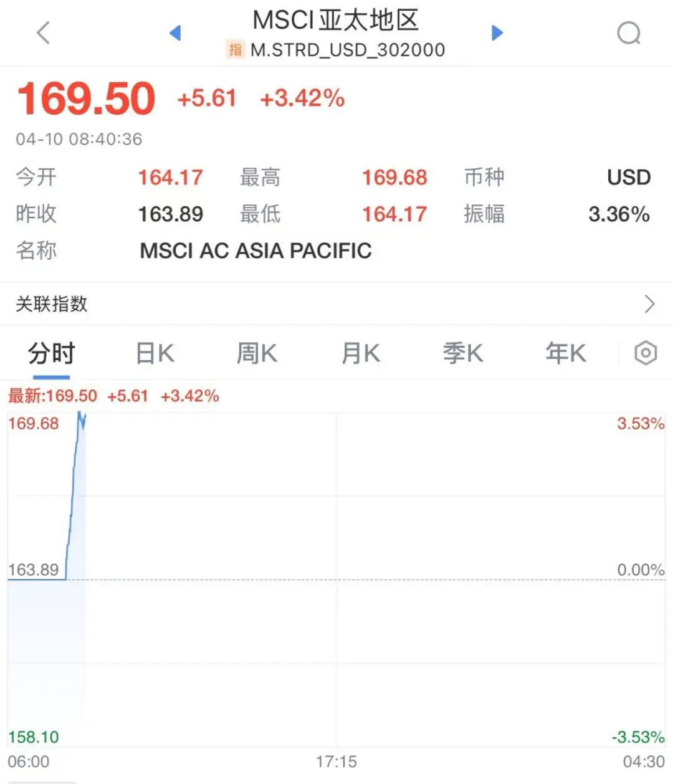Tap the MSCI亚太地区 title
Image resolution: width=673 pixels, height=784 pixels.
point(335,21)
